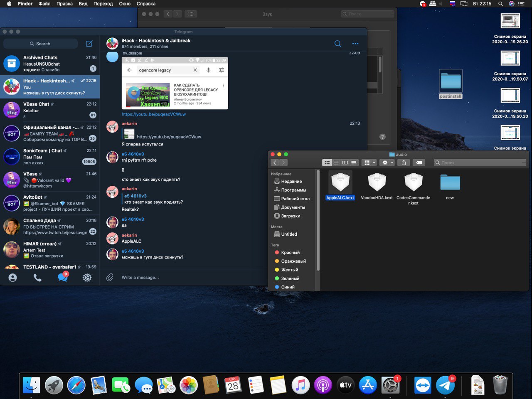Viewport: 532px width, 399px height.
Task: Open the Справка menu
Action: click(146, 4)
